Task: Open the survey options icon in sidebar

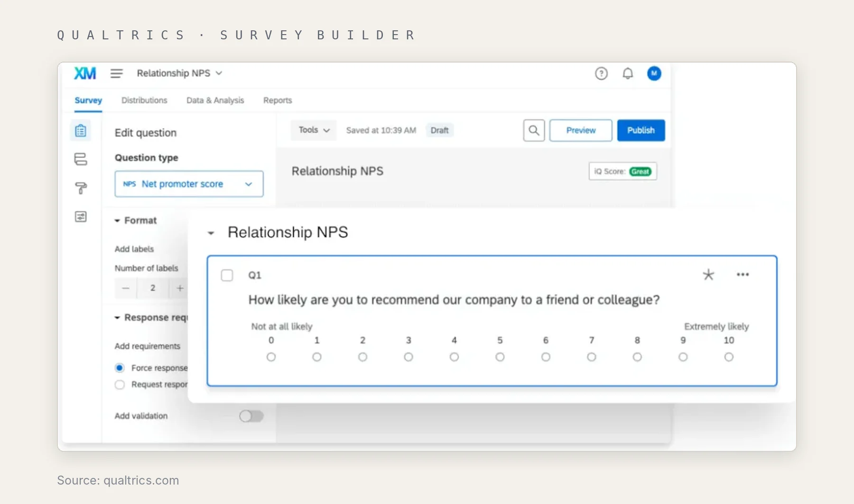Action: pyautogui.click(x=81, y=217)
